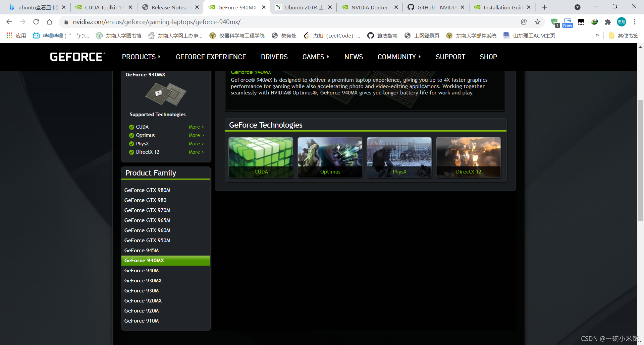This screenshot has height=345, width=644.
Task: Click the extension icon labeled New
Action: [568, 23]
